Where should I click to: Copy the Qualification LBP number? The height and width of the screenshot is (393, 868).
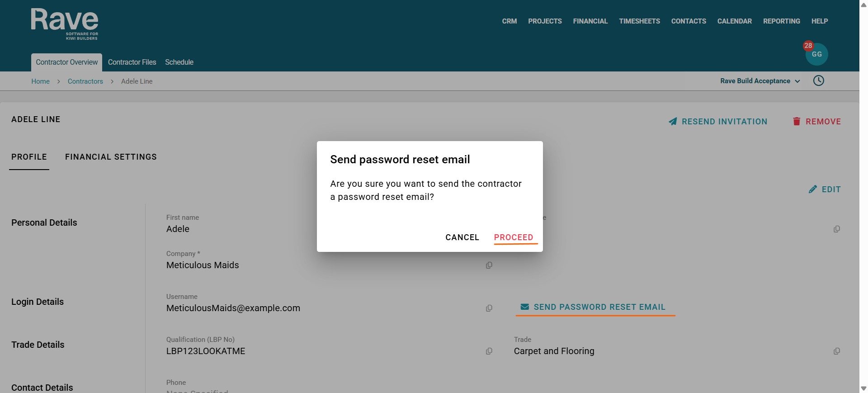coord(489,351)
